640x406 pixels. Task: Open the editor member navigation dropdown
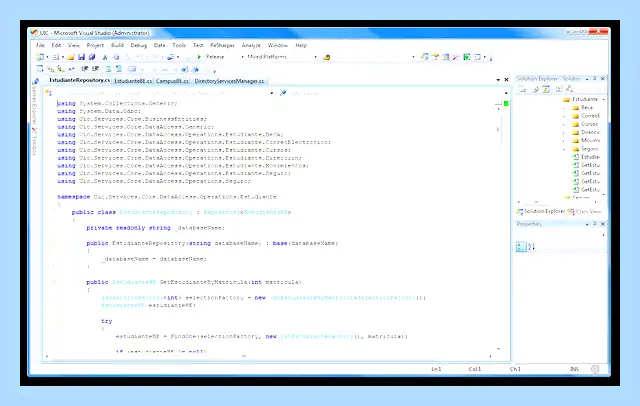point(506,93)
